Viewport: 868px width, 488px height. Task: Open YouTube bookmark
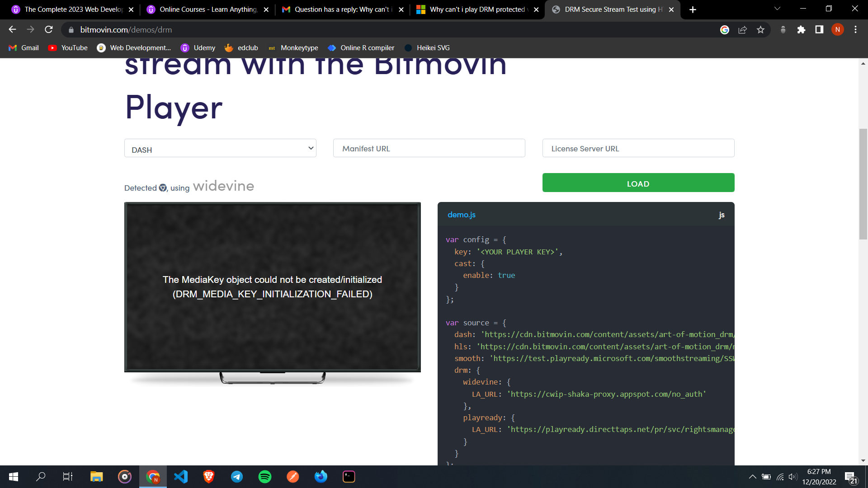point(68,48)
